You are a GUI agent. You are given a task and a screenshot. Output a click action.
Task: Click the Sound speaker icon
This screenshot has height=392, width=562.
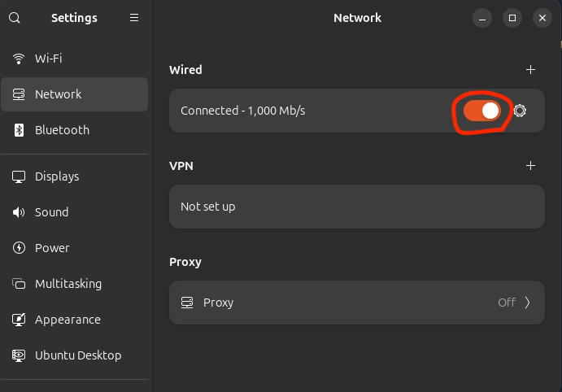coord(19,212)
